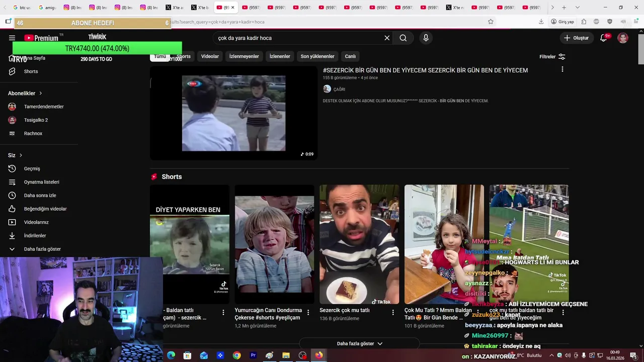Click the Oluştur create button

click(576, 38)
